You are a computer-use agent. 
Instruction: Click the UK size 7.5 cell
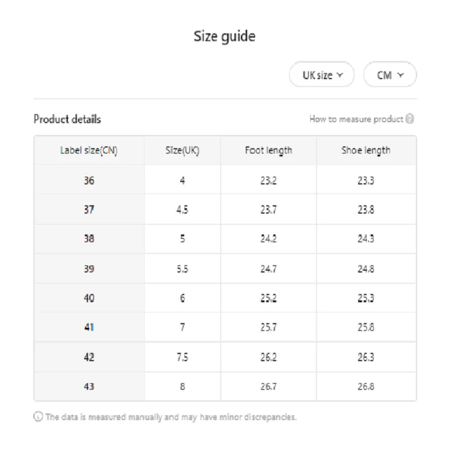[183, 357]
